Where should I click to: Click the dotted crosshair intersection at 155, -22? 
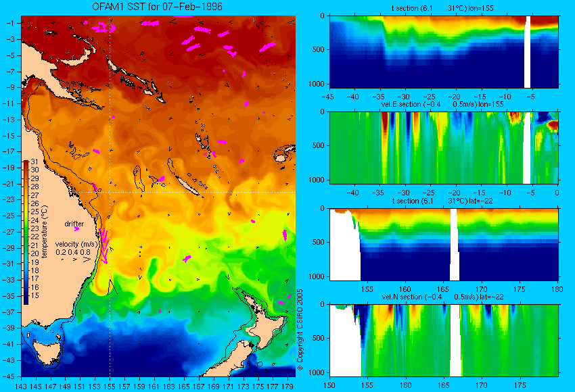tap(110, 193)
